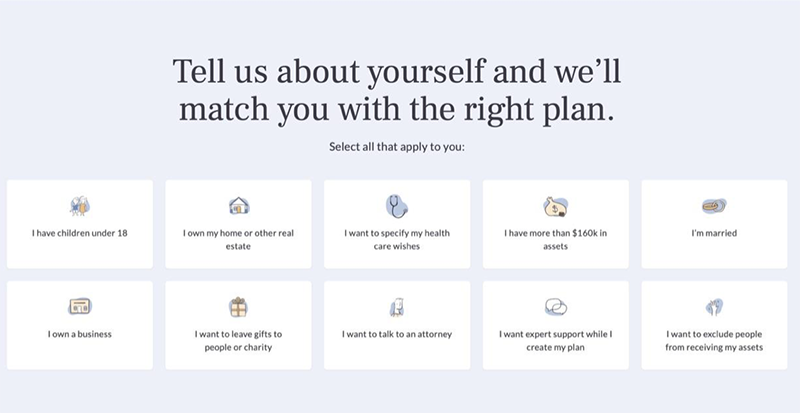Check the "I'm married" card
800x413 pixels.
point(714,234)
